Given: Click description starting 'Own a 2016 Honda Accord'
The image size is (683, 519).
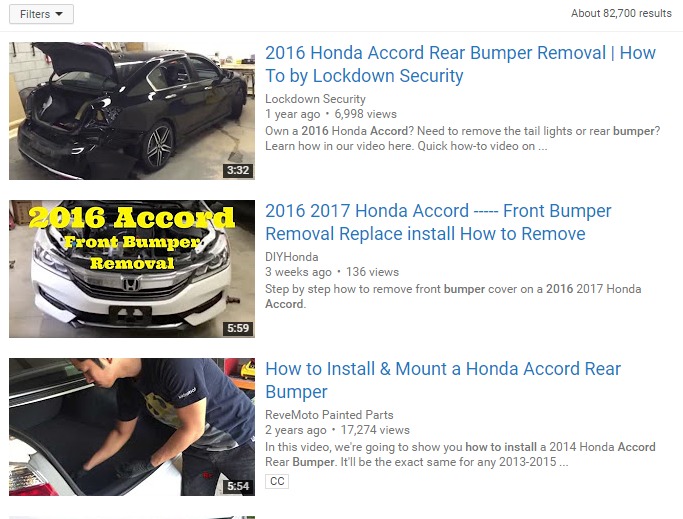Looking at the screenshot, I should [x=463, y=139].
